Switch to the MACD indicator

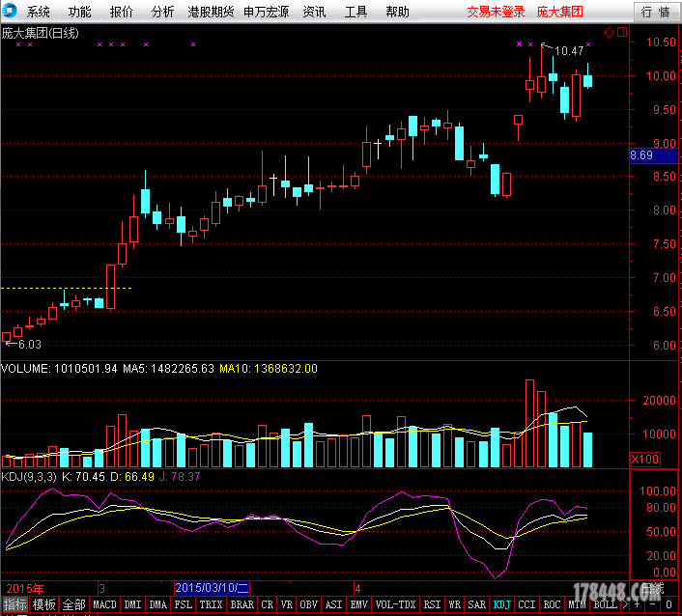(x=105, y=604)
